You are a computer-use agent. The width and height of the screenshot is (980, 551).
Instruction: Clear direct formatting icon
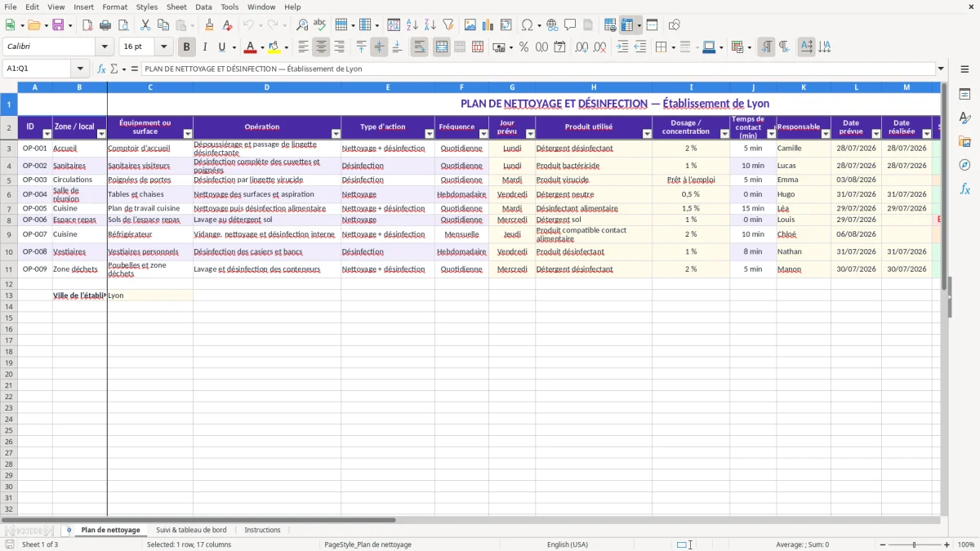tap(227, 25)
